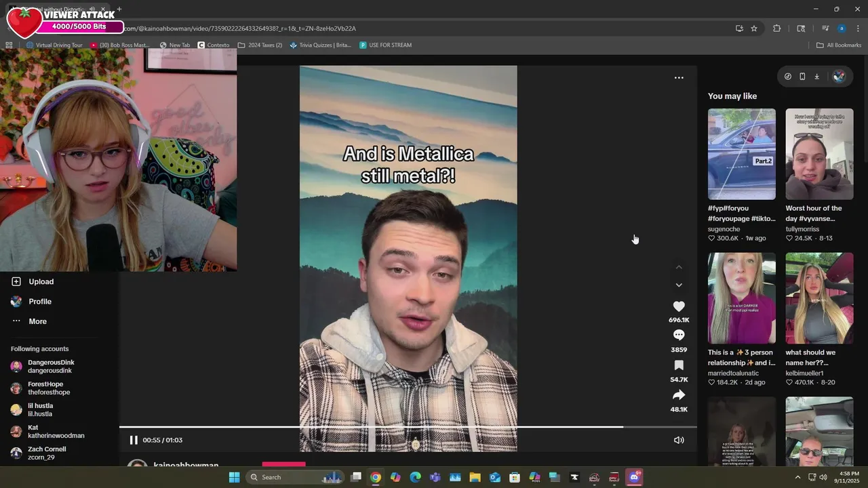Expand the More sidebar option
868x488 pixels.
37,321
